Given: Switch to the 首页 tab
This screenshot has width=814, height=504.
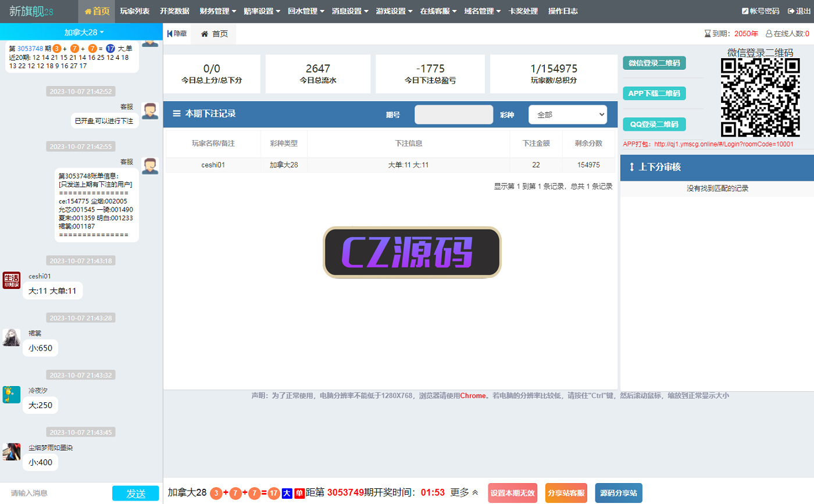Looking at the screenshot, I should point(214,34).
